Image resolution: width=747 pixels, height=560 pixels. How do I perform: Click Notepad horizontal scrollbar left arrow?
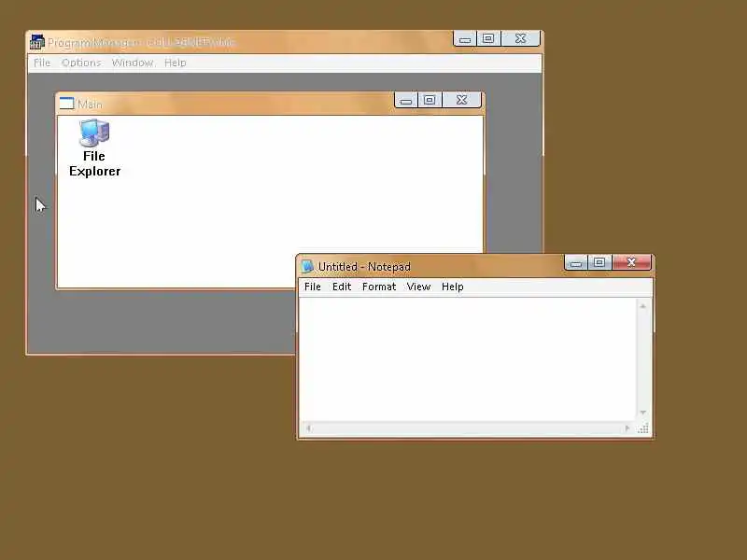pos(308,428)
